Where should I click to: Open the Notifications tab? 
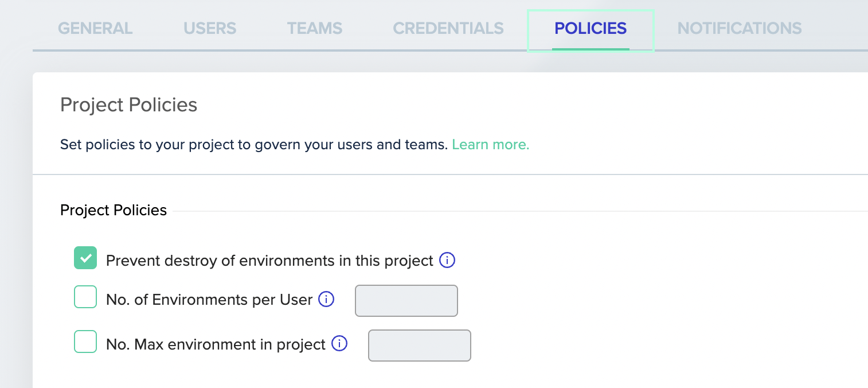pyautogui.click(x=740, y=28)
